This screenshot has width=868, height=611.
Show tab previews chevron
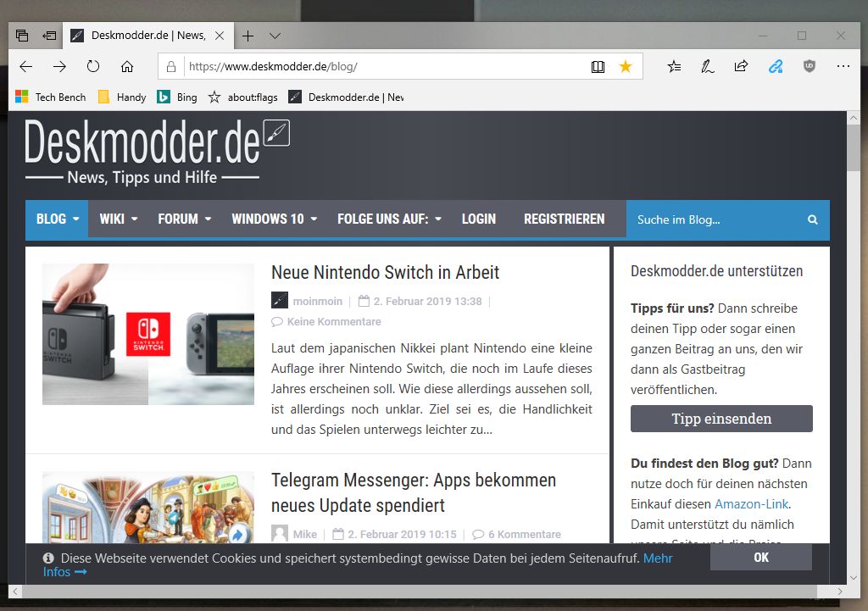pos(275,36)
